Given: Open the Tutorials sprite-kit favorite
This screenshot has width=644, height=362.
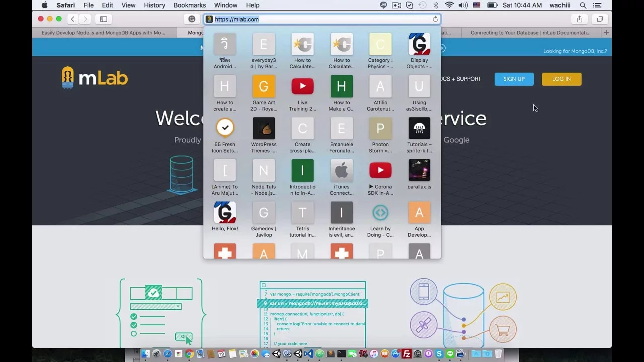Looking at the screenshot, I should pos(419,129).
